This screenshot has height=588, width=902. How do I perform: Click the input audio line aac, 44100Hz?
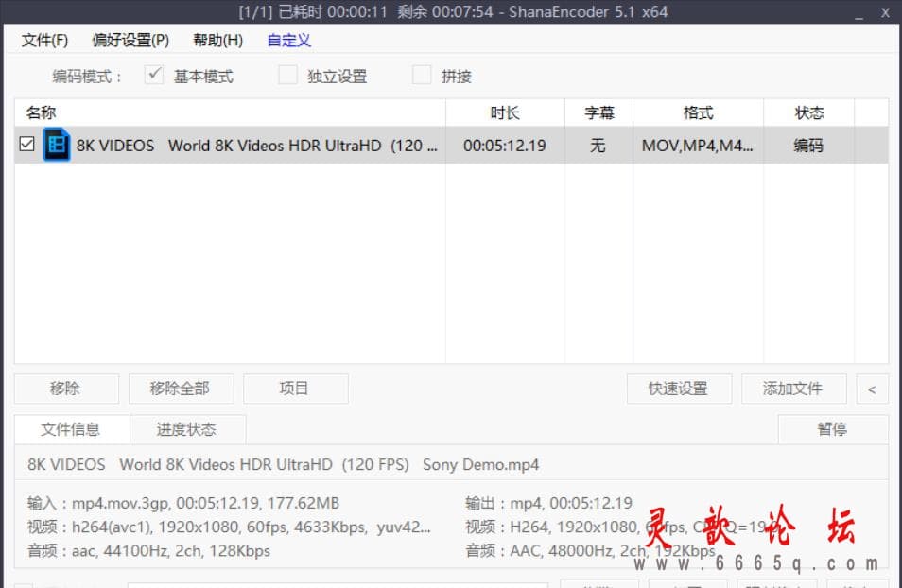(x=148, y=551)
